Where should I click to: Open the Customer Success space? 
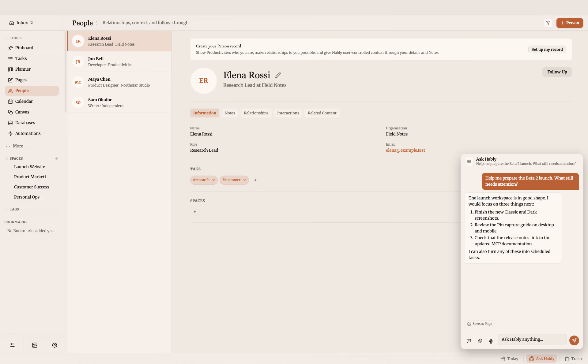tap(32, 187)
